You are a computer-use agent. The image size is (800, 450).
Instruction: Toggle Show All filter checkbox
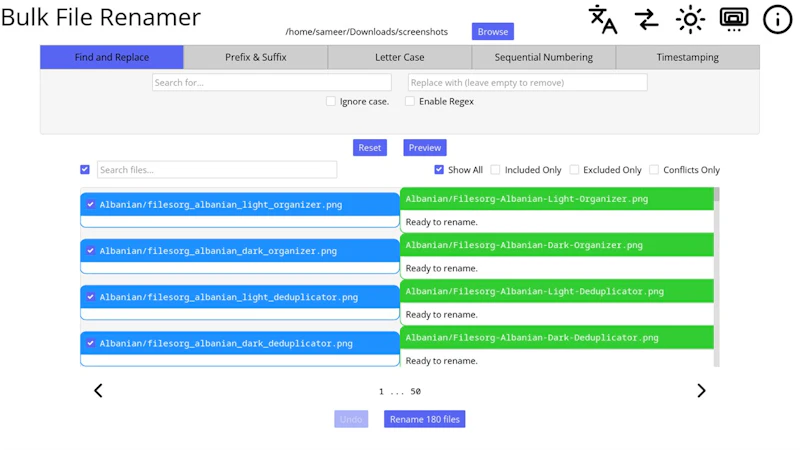(x=439, y=169)
